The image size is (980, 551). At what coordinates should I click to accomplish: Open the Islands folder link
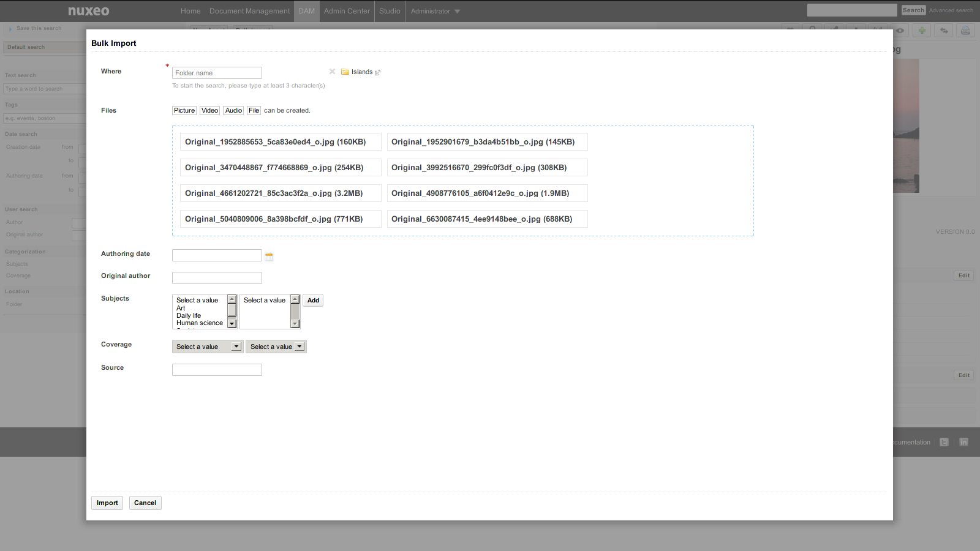362,72
